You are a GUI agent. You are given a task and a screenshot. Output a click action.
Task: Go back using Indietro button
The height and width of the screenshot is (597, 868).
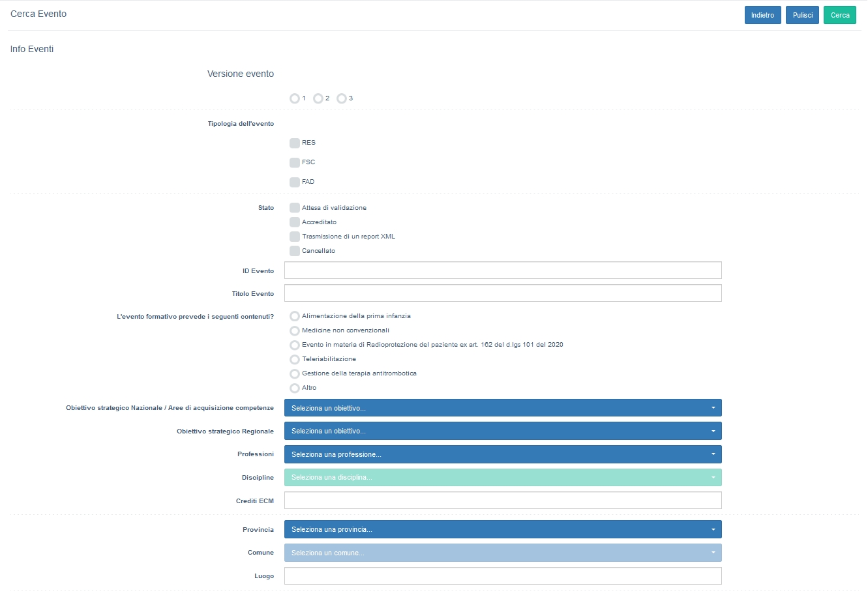tap(762, 15)
